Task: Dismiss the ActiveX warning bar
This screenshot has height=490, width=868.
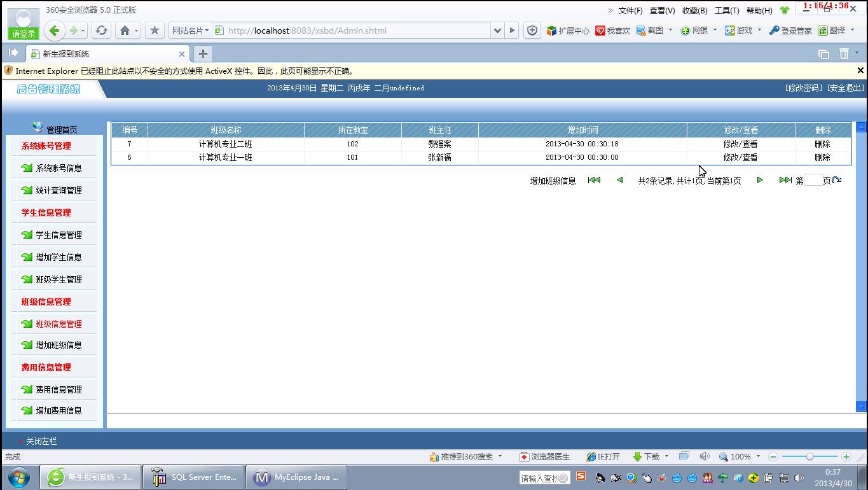Action: 860,71
